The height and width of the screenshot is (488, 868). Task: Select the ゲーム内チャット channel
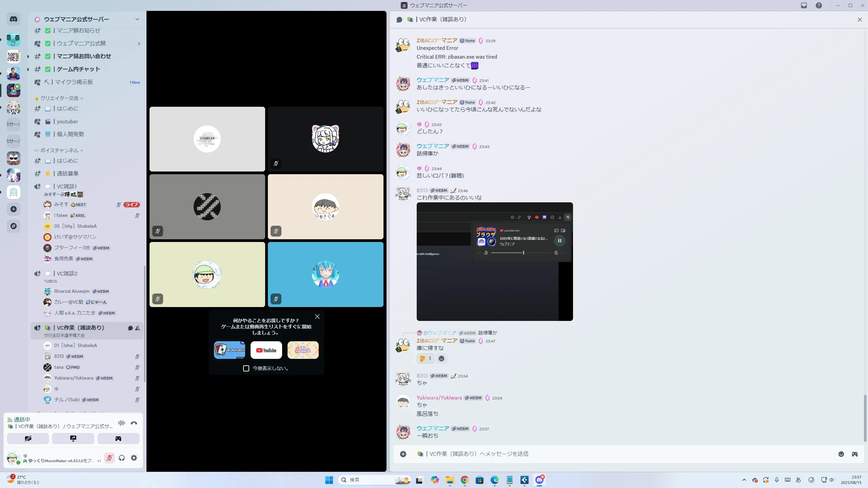(x=78, y=69)
